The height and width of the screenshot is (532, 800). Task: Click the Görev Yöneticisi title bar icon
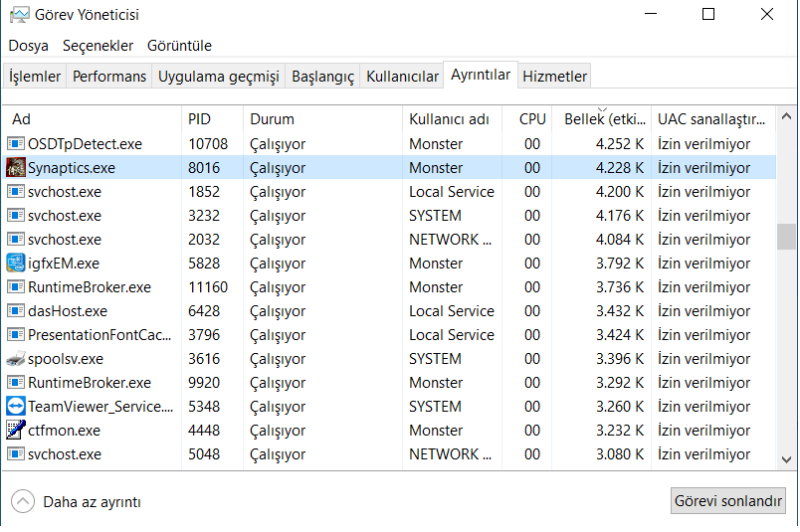[19, 15]
